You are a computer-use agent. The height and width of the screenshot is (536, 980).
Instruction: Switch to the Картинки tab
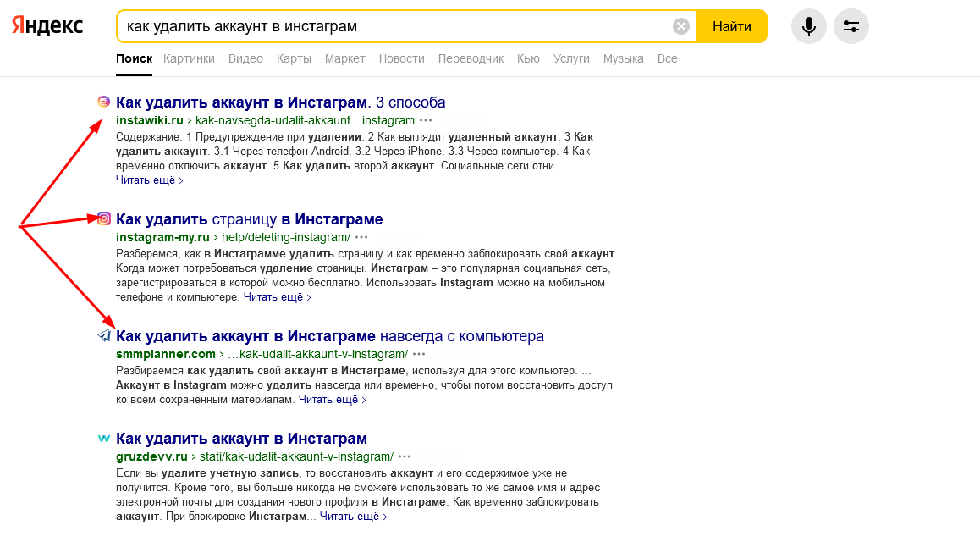[x=189, y=58]
